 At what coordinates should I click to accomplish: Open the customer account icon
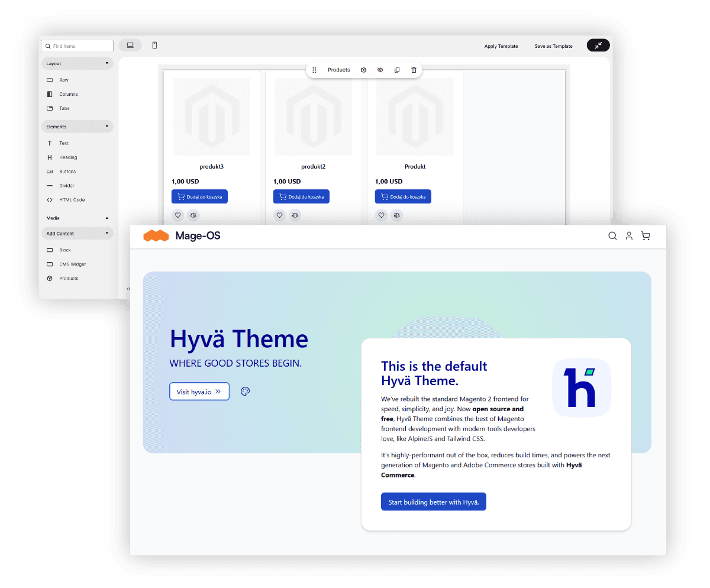coord(629,236)
